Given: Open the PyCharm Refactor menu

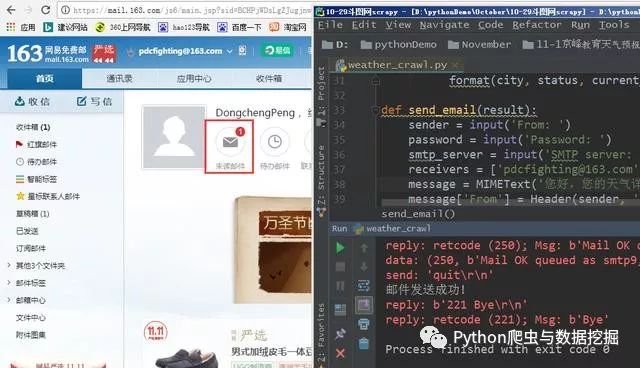Looking at the screenshot, I should (537, 25).
